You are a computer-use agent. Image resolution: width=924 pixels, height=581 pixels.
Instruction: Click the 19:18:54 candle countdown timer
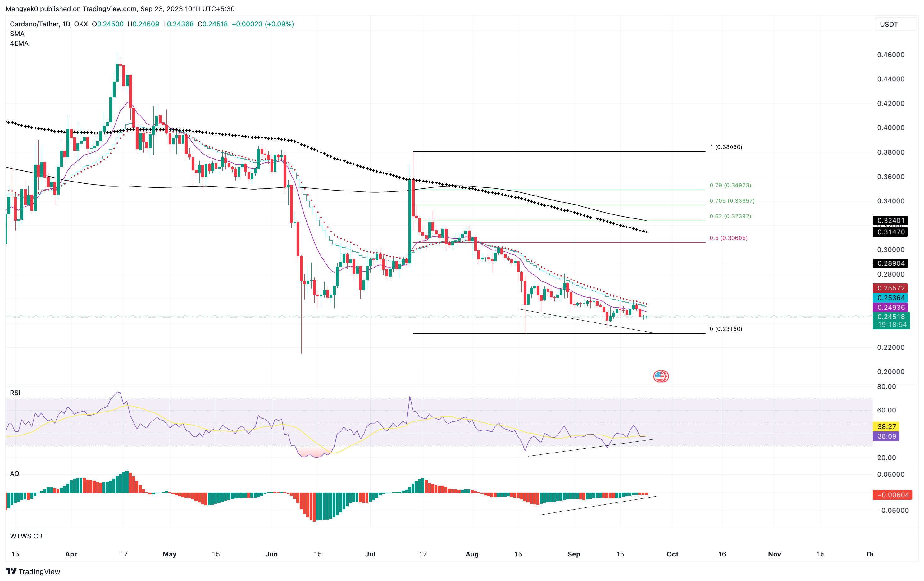(x=892, y=325)
